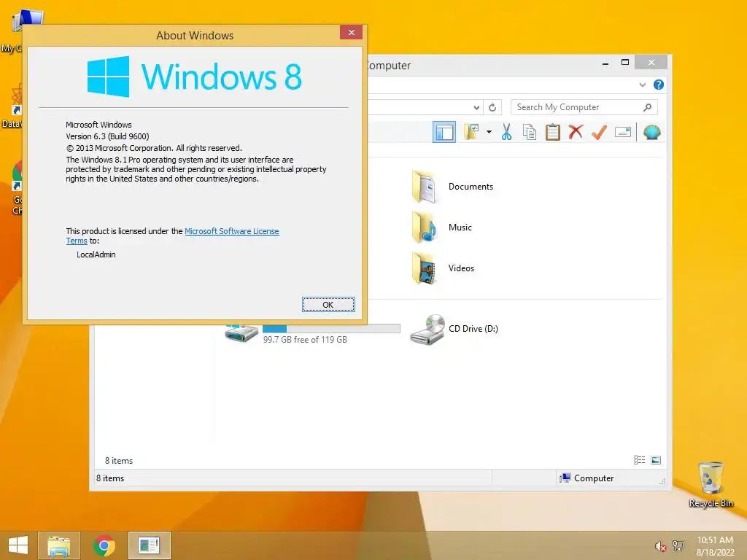Viewport: 747px width, 560px height.
Task: Click 'Version 6.3 (Build 9600)' text
Action: click(x=108, y=136)
